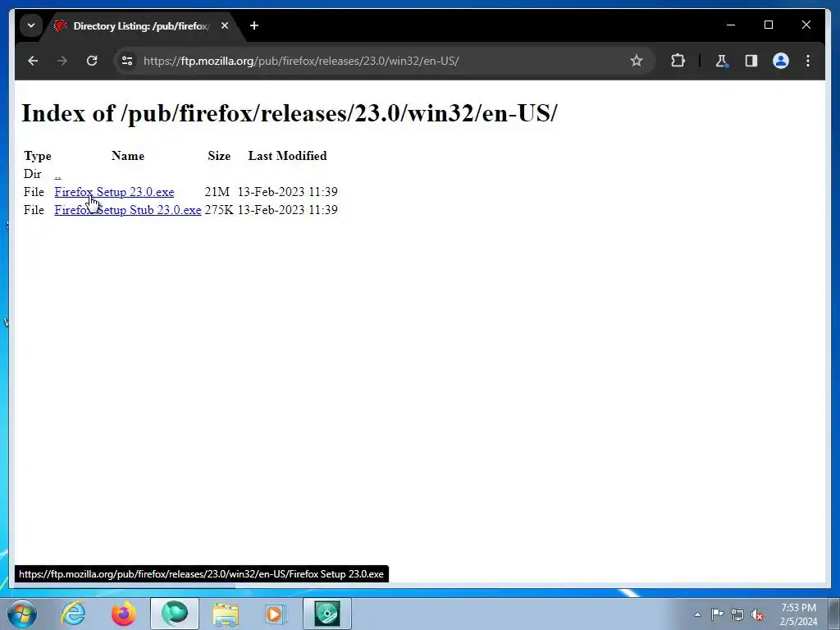Image resolution: width=840 pixels, height=630 pixels.
Task: Close the Directory Listing tab
Action: (x=225, y=25)
